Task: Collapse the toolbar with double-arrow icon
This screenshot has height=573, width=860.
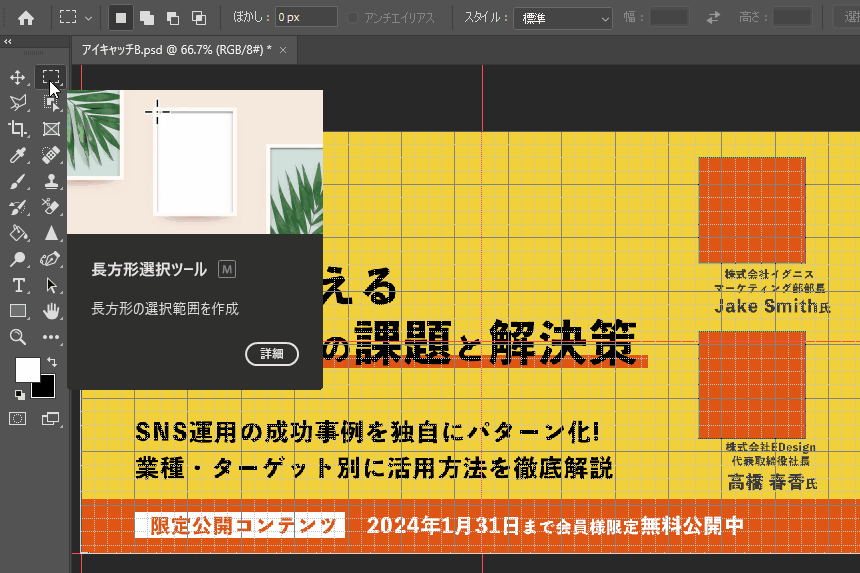Action: [8, 42]
